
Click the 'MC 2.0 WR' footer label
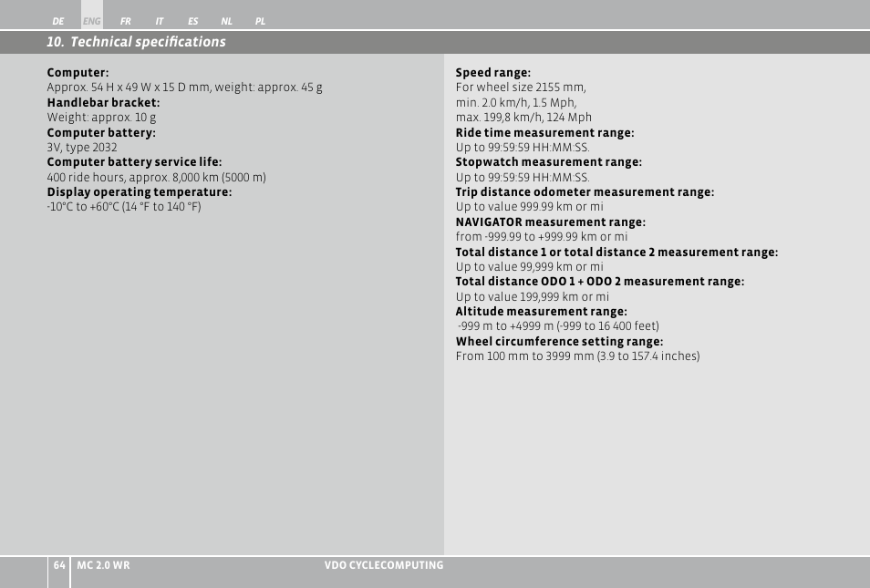(103, 565)
